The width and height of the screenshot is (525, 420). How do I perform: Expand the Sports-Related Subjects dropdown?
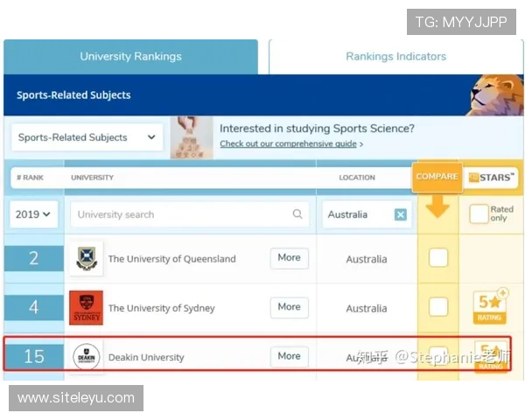pyautogui.click(x=87, y=137)
